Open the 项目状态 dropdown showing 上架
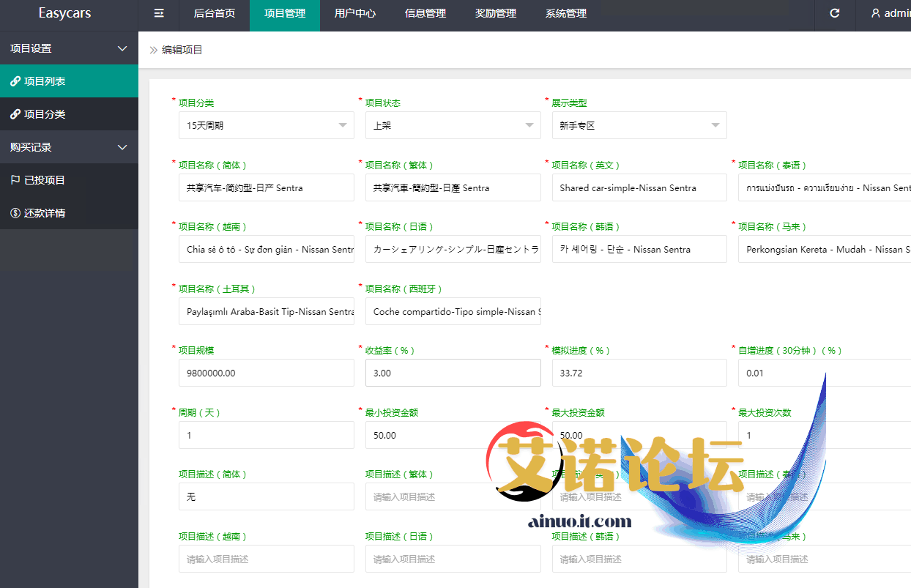The height and width of the screenshot is (588, 911). pyautogui.click(x=453, y=125)
